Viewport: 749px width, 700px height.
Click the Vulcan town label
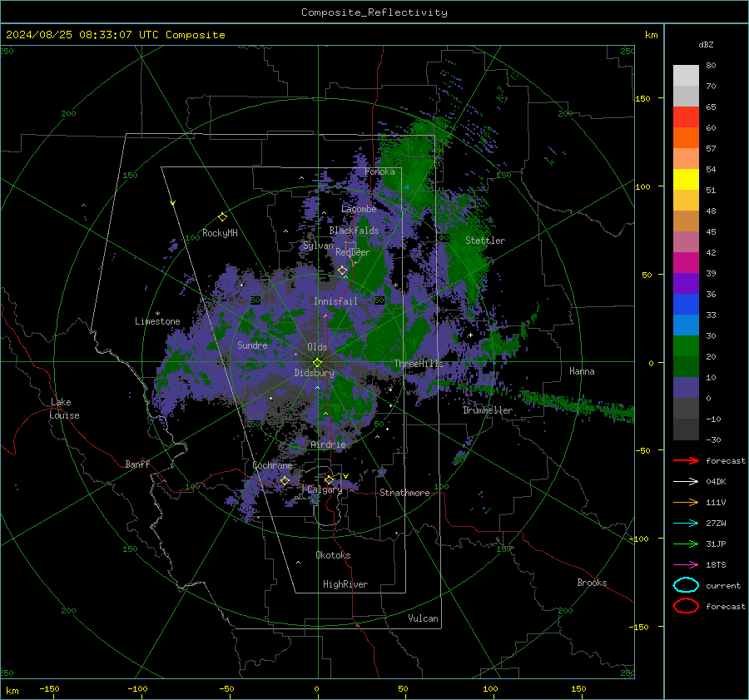(423, 618)
